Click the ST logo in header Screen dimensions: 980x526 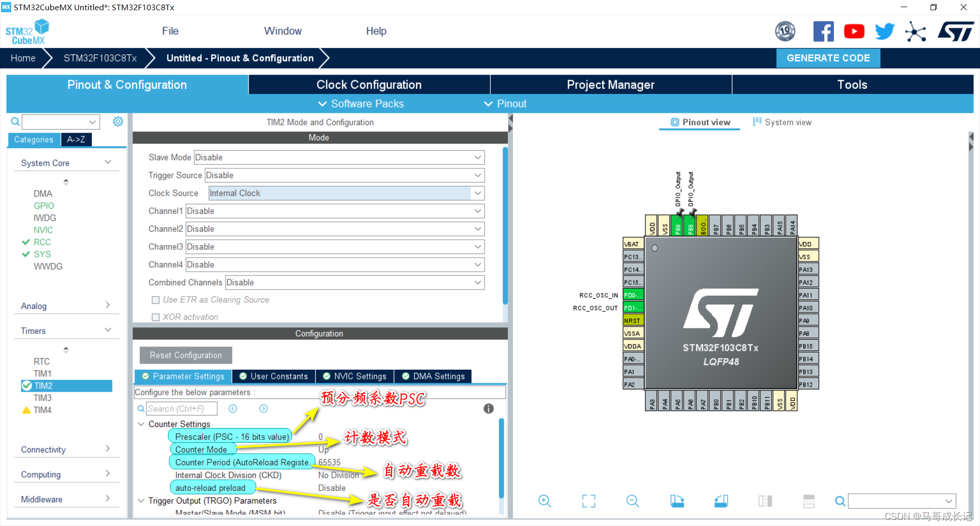(956, 32)
